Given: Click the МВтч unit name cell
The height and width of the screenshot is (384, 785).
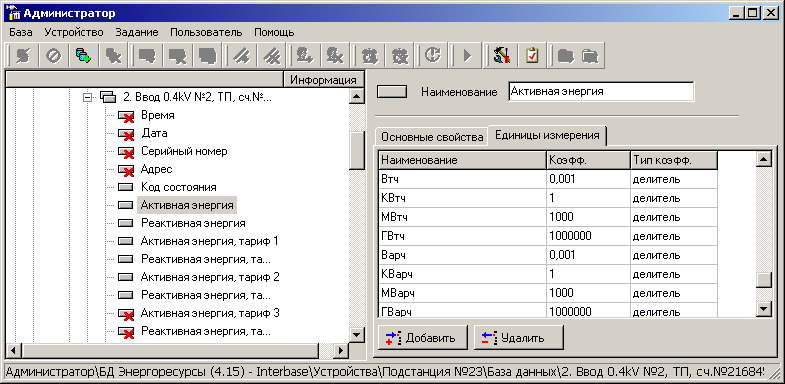Looking at the screenshot, I should [462, 217].
